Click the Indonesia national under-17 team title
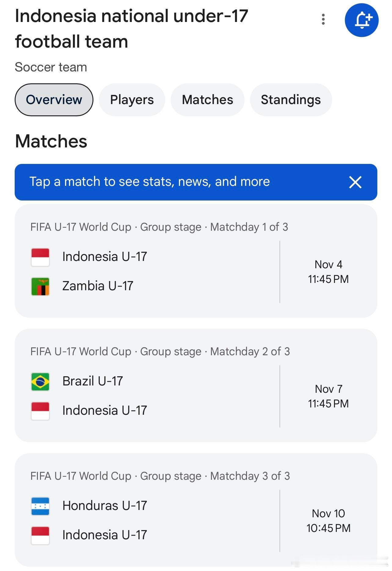This screenshot has width=392, height=571. [131, 29]
